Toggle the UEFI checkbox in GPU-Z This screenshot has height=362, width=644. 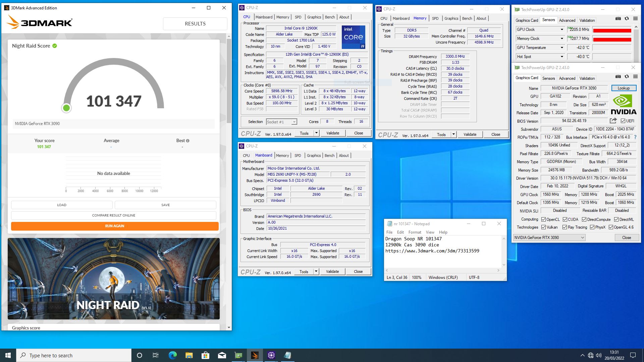pyautogui.click(x=623, y=121)
